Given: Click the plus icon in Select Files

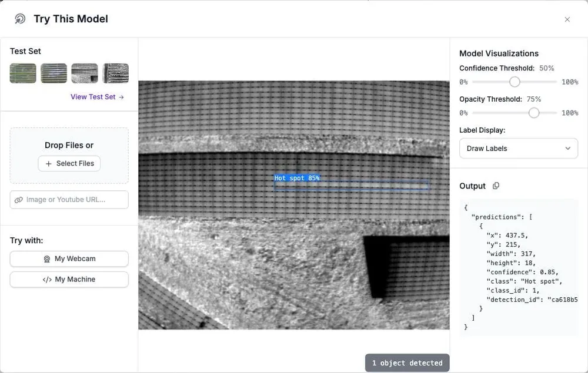Looking at the screenshot, I should coord(48,164).
